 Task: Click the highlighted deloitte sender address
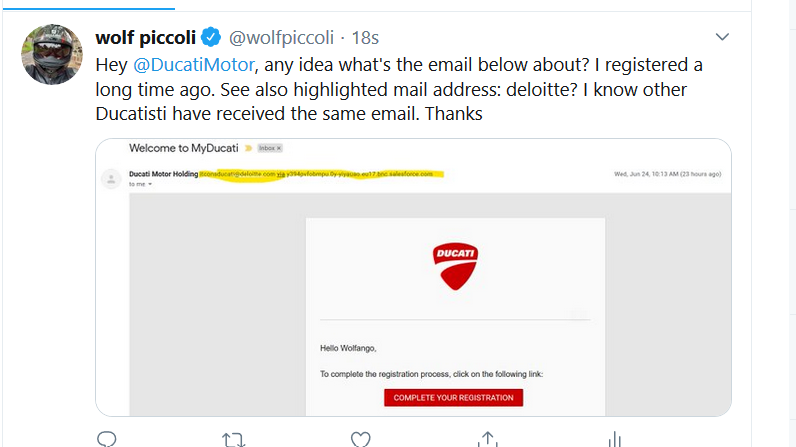(x=237, y=174)
